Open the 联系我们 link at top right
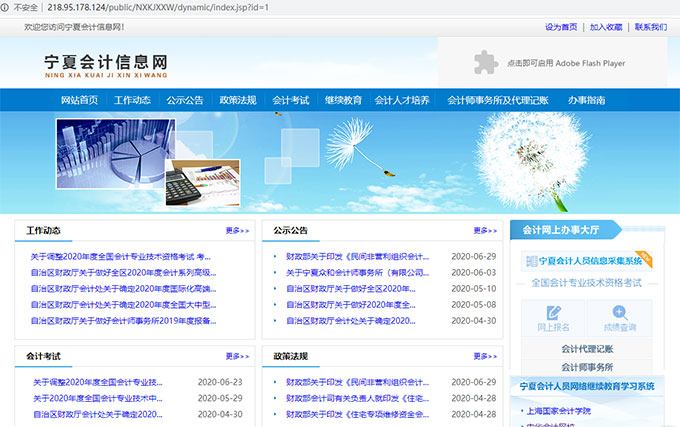This screenshot has width=680, height=427. pyautogui.click(x=650, y=27)
